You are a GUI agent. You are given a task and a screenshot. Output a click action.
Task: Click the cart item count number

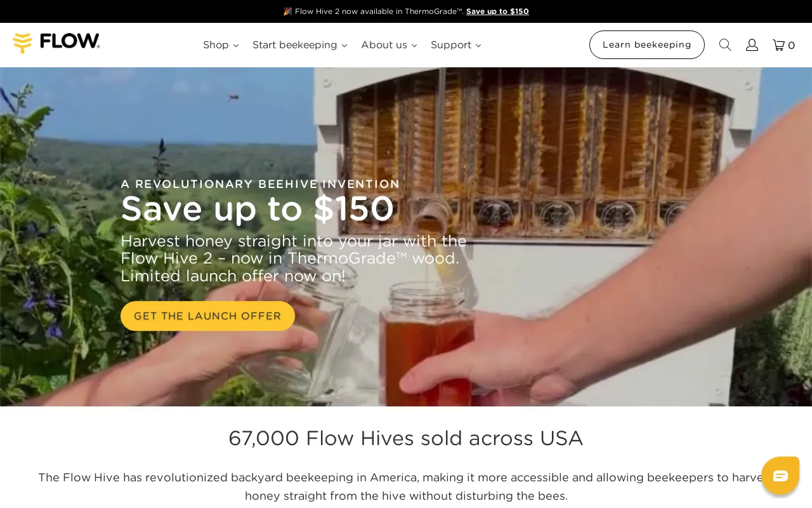pos(792,46)
